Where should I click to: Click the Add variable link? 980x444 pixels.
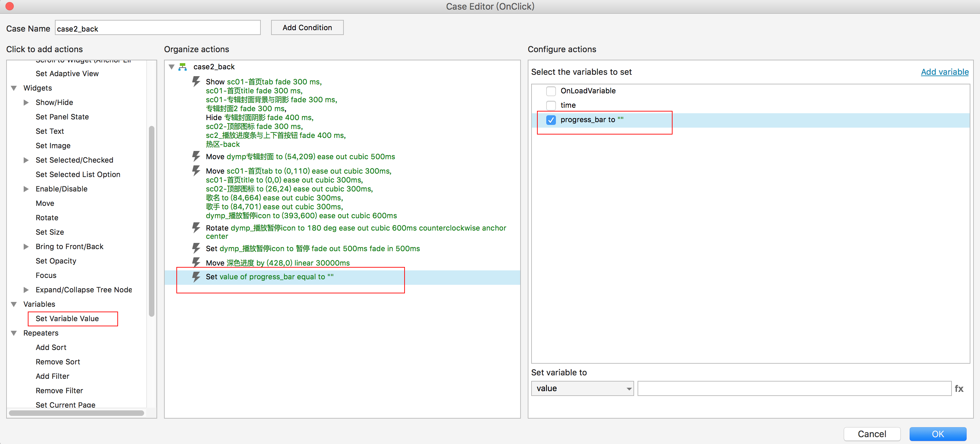[x=944, y=72]
